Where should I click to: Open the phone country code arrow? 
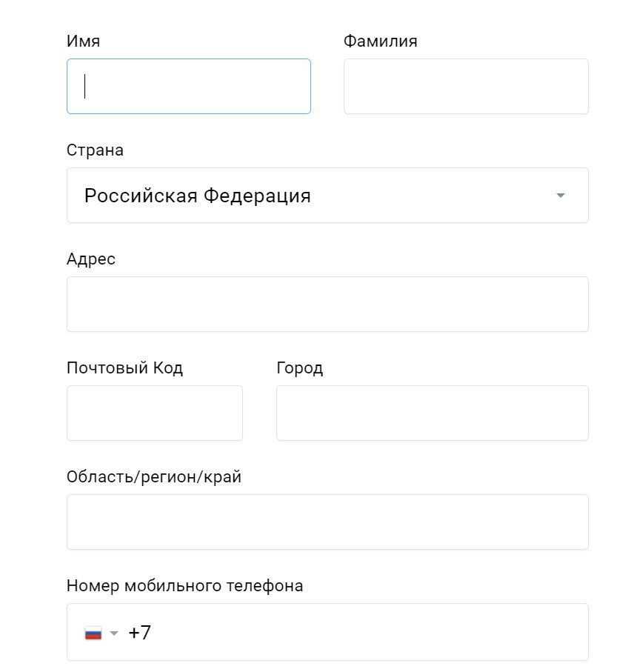[114, 633]
